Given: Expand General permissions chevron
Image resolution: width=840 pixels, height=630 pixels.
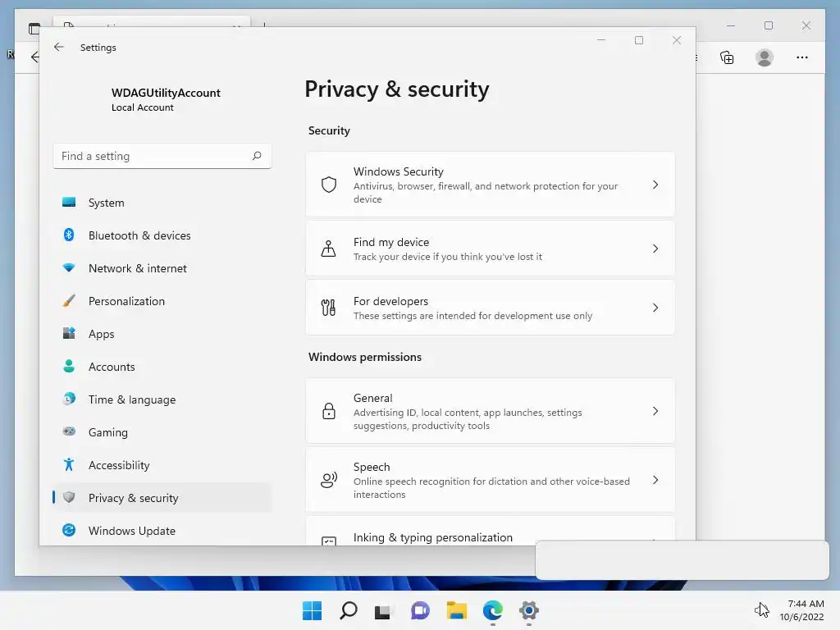Looking at the screenshot, I should tap(655, 411).
